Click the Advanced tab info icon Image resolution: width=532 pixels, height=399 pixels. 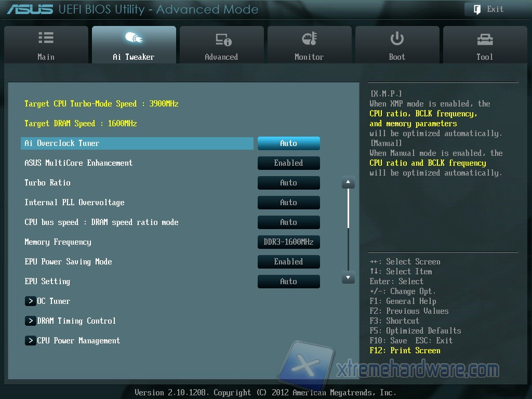(223, 39)
